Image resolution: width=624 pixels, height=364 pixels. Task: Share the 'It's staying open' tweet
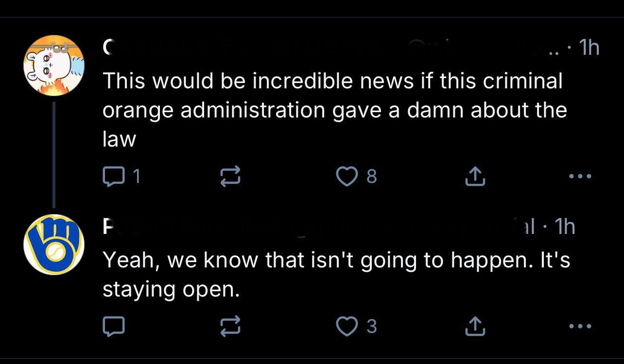pos(475,326)
